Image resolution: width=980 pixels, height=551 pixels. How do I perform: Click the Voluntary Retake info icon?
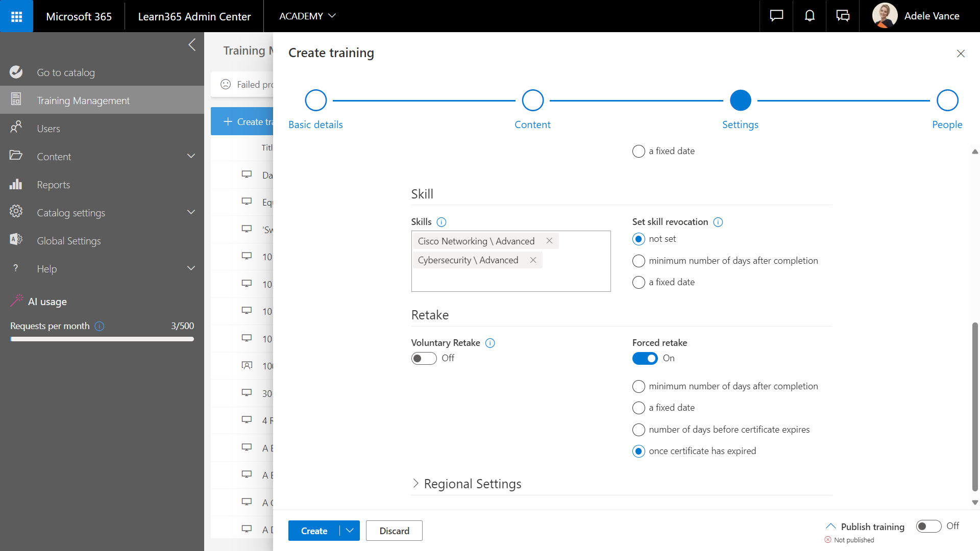point(490,343)
